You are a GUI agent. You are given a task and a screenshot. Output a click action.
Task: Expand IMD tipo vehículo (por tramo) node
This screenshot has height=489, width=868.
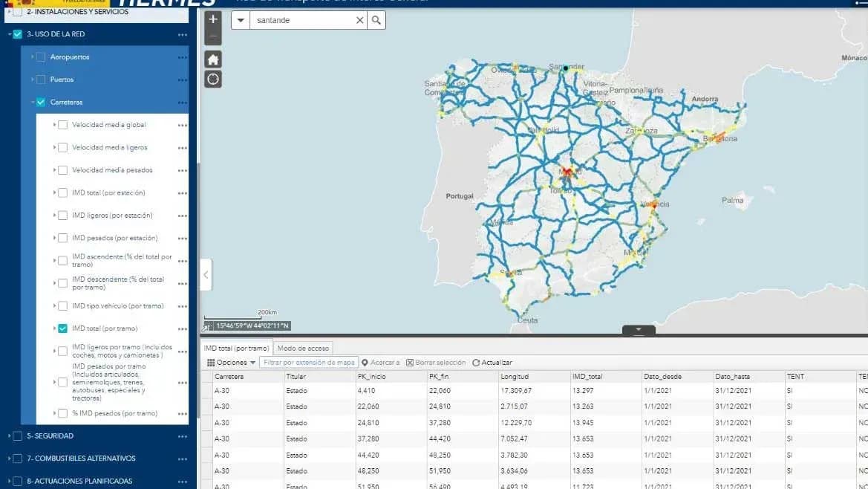[54, 305]
